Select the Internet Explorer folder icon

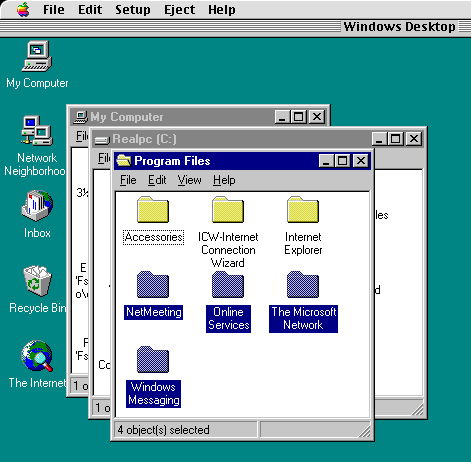click(303, 209)
